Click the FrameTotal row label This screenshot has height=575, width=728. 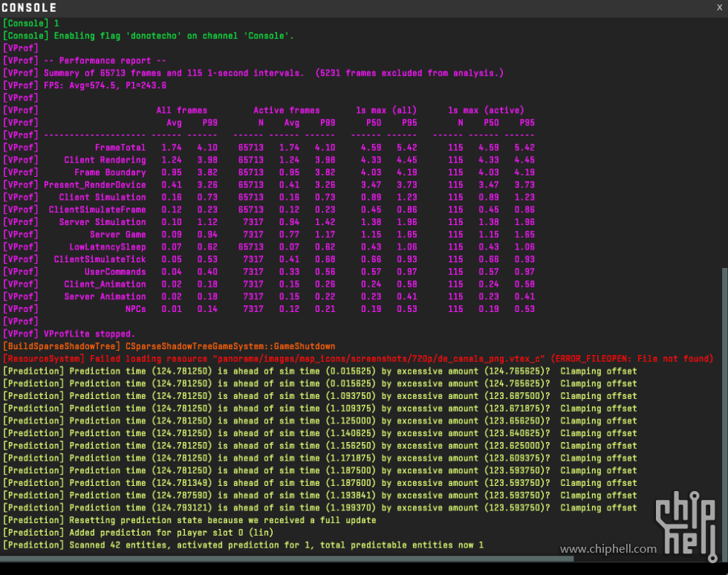point(120,148)
